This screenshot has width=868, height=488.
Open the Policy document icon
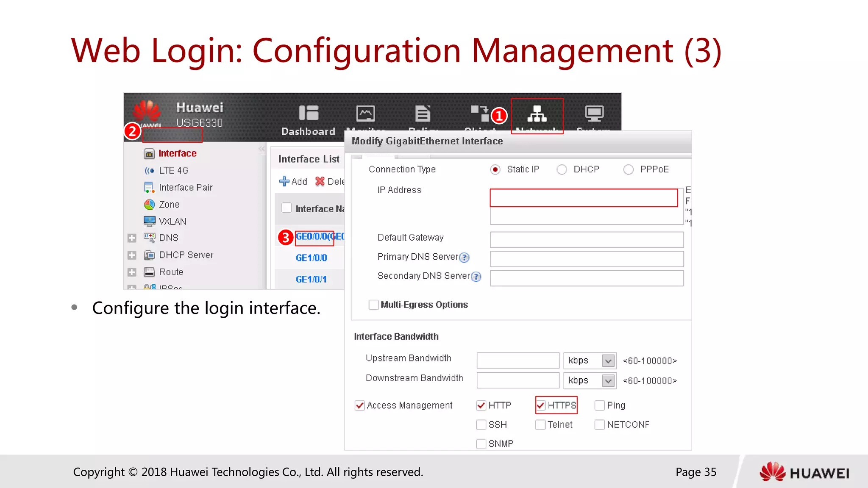(423, 113)
